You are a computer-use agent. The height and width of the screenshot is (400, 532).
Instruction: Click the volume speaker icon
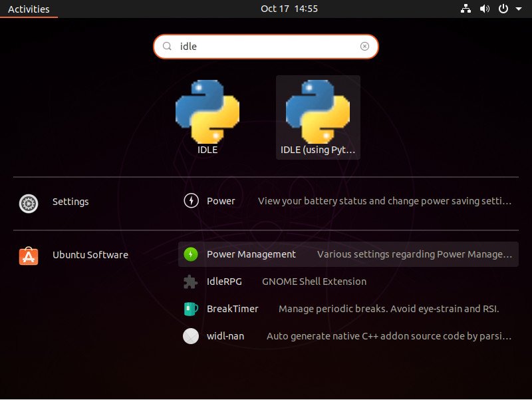coord(485,9)
